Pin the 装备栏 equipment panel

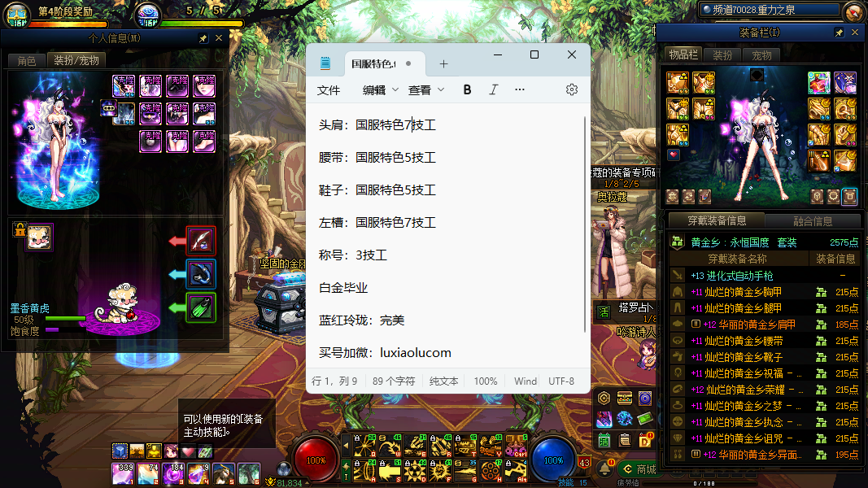[839, 33]
